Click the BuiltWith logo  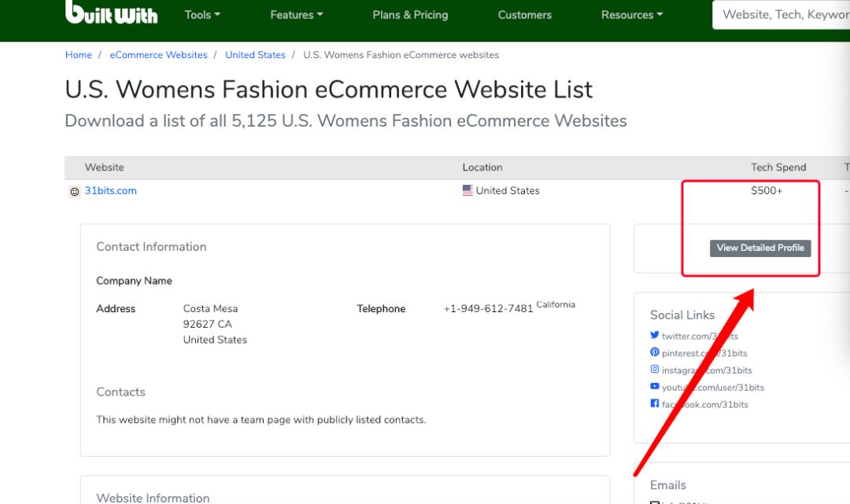[111, 12]
